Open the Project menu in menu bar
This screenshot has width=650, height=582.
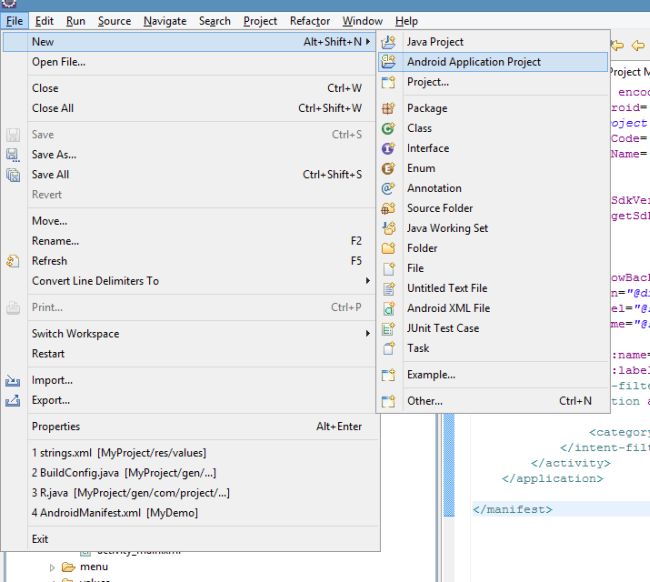[x=260, y=21]
